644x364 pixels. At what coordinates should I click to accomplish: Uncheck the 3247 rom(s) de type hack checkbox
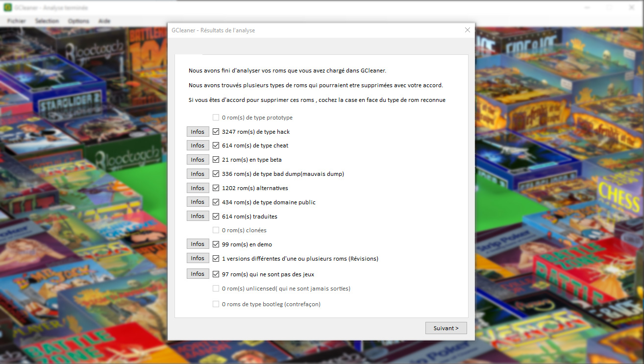click(x=216, y=132)
